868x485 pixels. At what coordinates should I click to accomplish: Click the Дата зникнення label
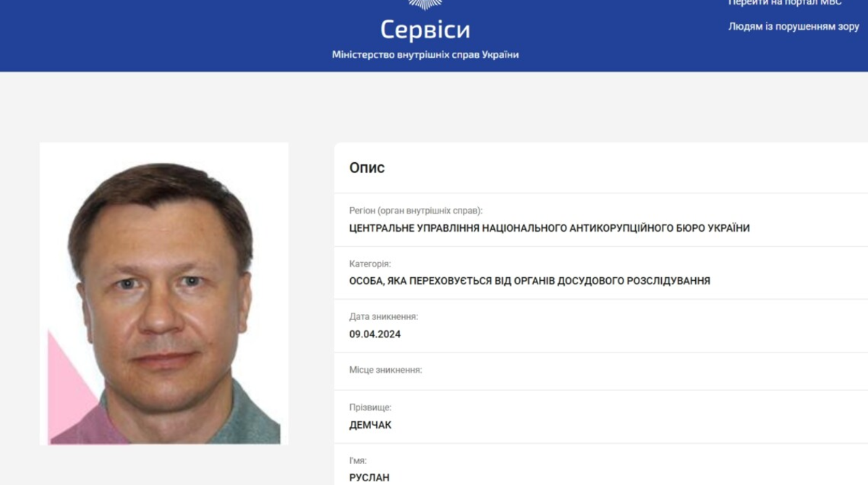click(x=383, y=317)
